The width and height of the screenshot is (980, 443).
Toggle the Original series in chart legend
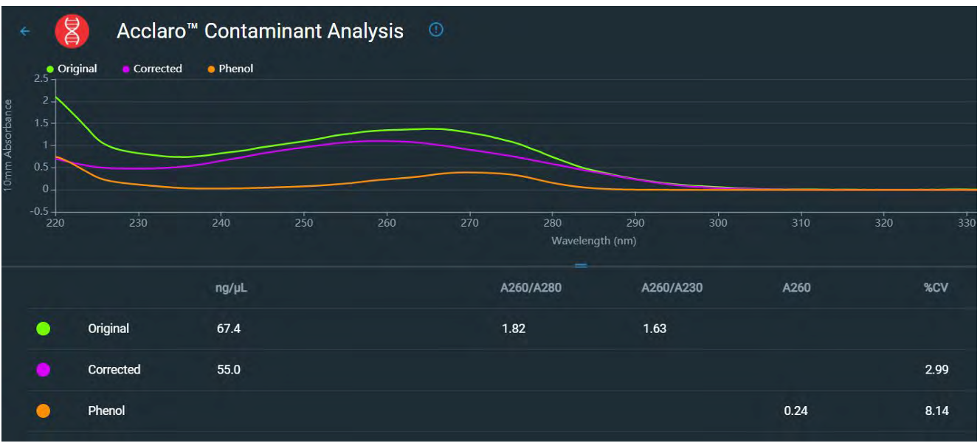pos(72,69)
